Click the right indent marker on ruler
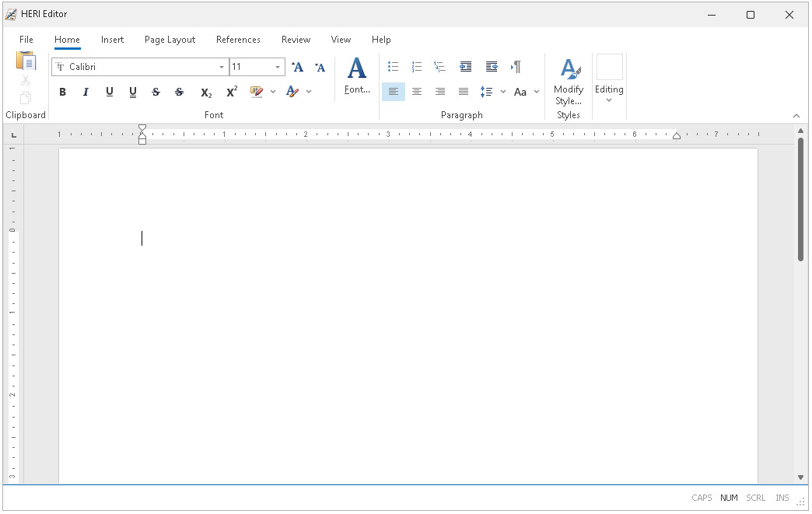Screen dimensions: 812x514 coord(677,135)
